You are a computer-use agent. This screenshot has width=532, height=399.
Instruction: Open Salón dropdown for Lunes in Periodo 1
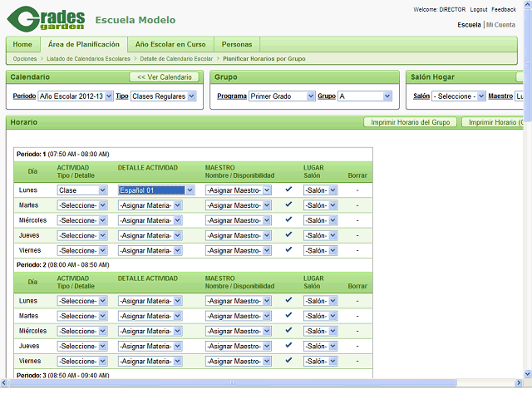point(320,190)
